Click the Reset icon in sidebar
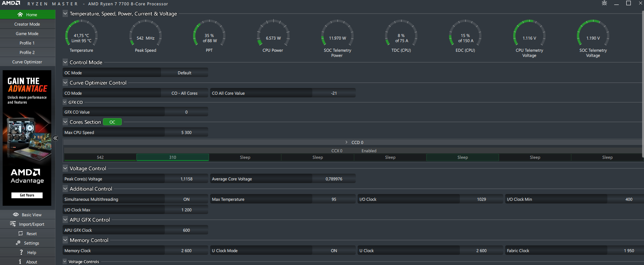 point(21,233)
